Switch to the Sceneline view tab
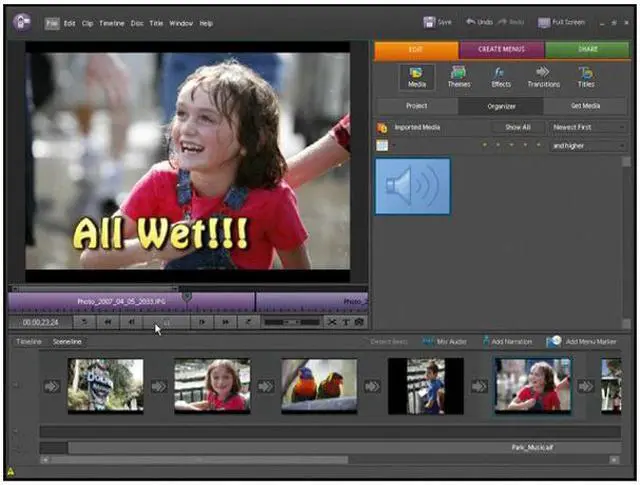Viewport: 640px width, 485px height. (67, 342)
